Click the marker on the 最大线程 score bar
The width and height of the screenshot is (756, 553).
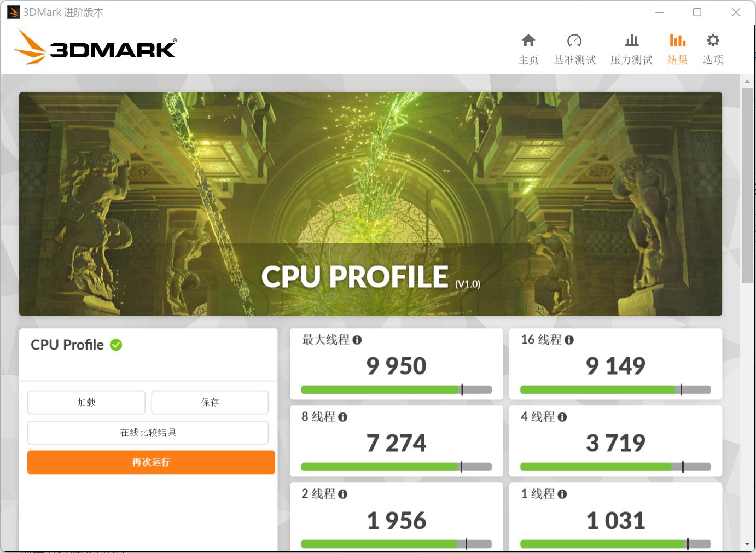(x=463, y=389)
